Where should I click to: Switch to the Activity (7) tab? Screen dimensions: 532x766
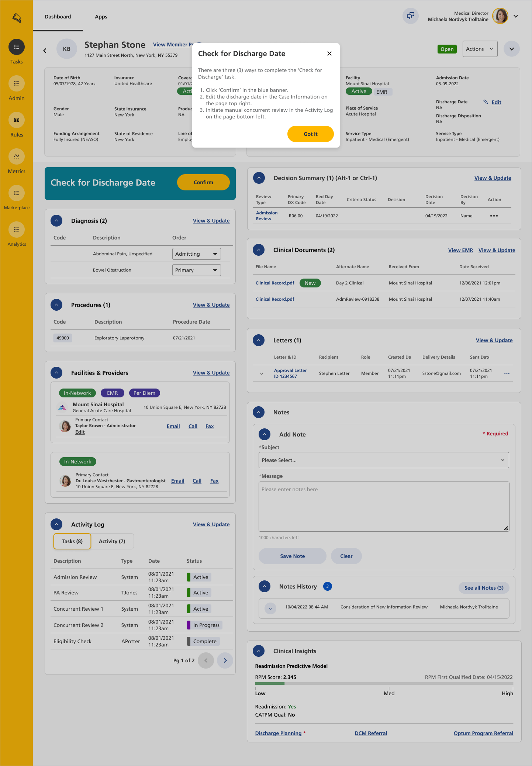[x=112, y=541]
